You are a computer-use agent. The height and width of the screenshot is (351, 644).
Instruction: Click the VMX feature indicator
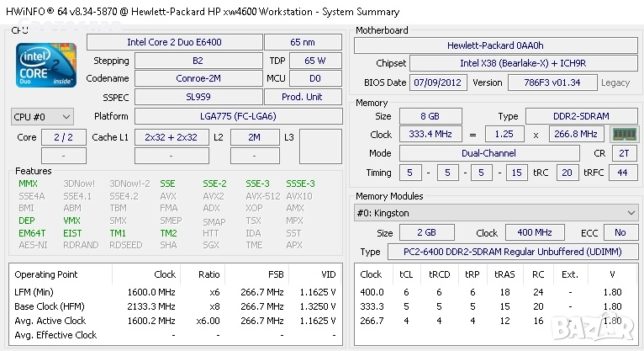[72, 221]
